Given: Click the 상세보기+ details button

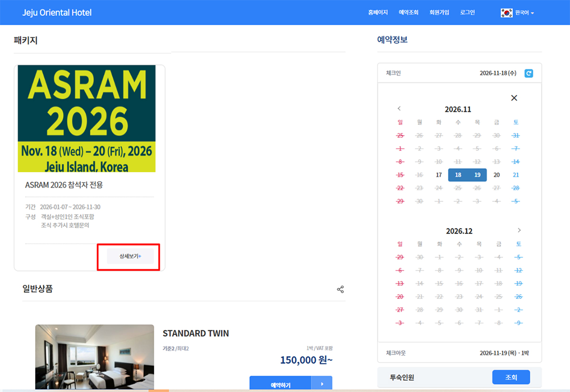Looking at the screenshot, I should (130, 256).
